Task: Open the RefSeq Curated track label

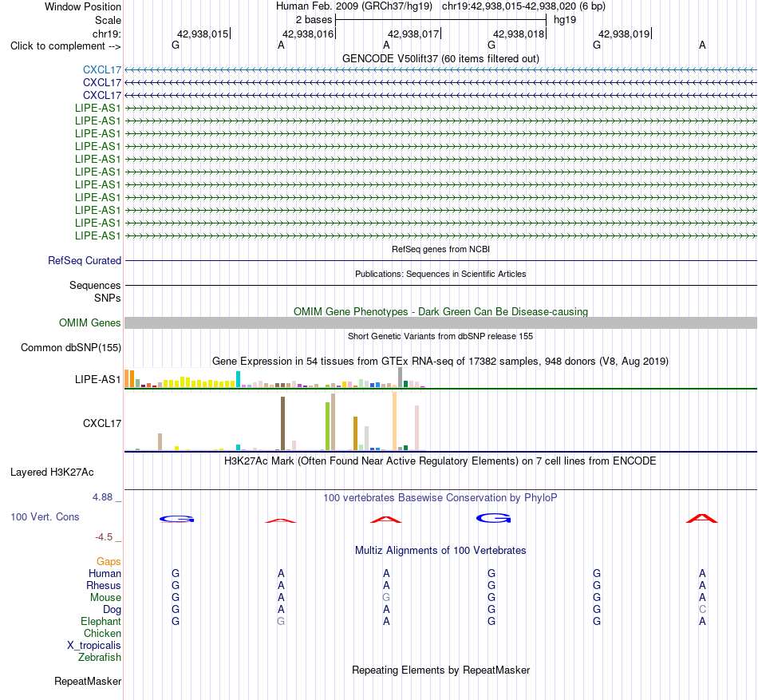Action: (84, 260)
